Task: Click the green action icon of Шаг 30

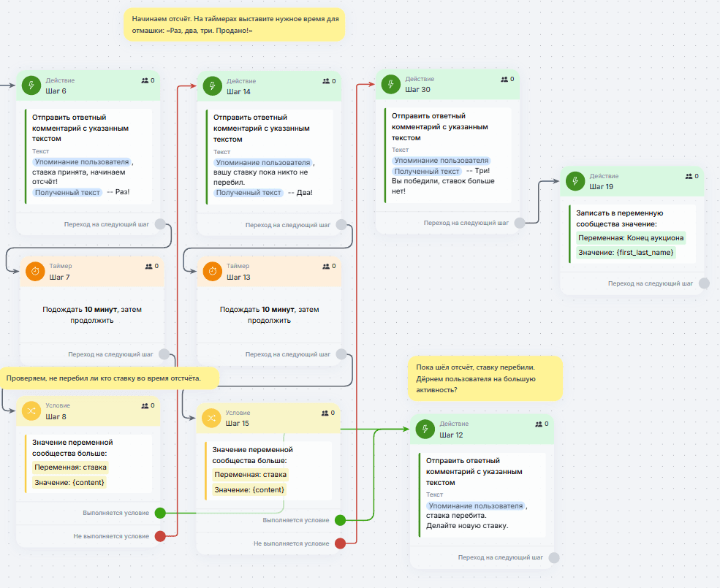Action: pyautogui.click(x=391, y=85)
